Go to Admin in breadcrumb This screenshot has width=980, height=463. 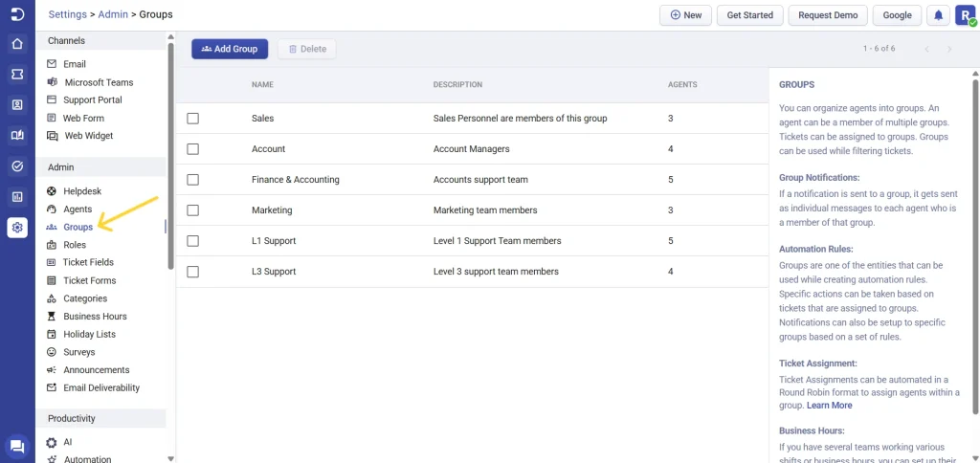(113, 13)
